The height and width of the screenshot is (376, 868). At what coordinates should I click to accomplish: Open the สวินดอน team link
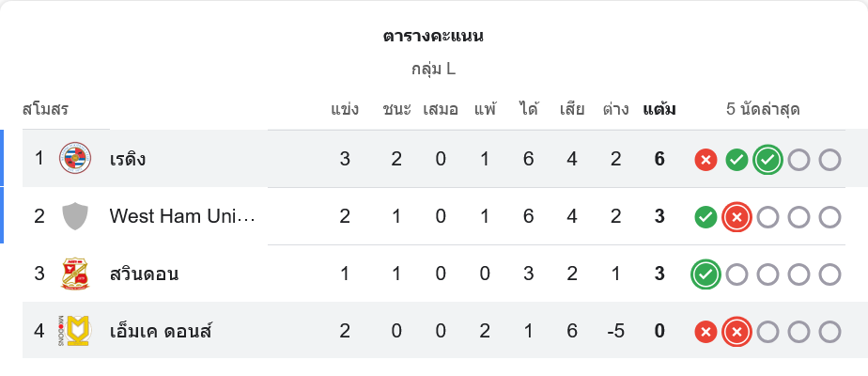click(x=144, y=274)
